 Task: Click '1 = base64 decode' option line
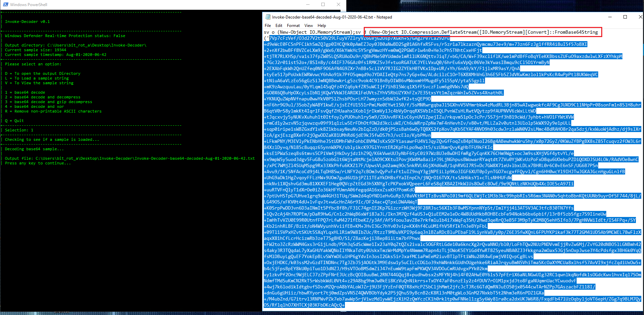click(x=25, y=92)
